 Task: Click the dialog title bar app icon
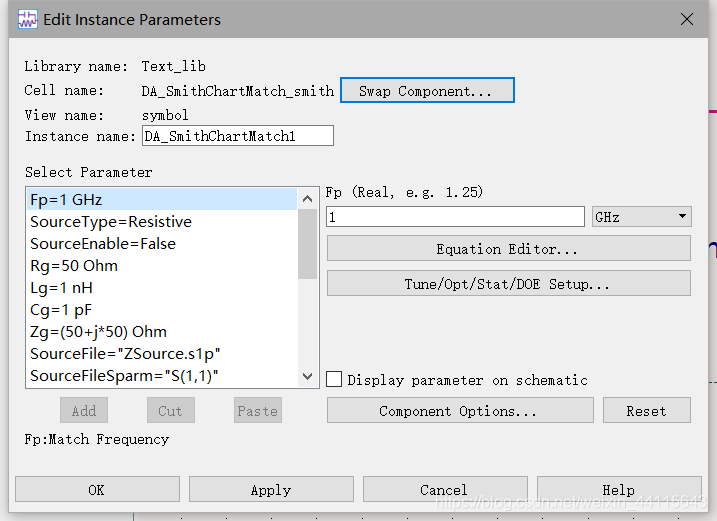tap(27, 19)
